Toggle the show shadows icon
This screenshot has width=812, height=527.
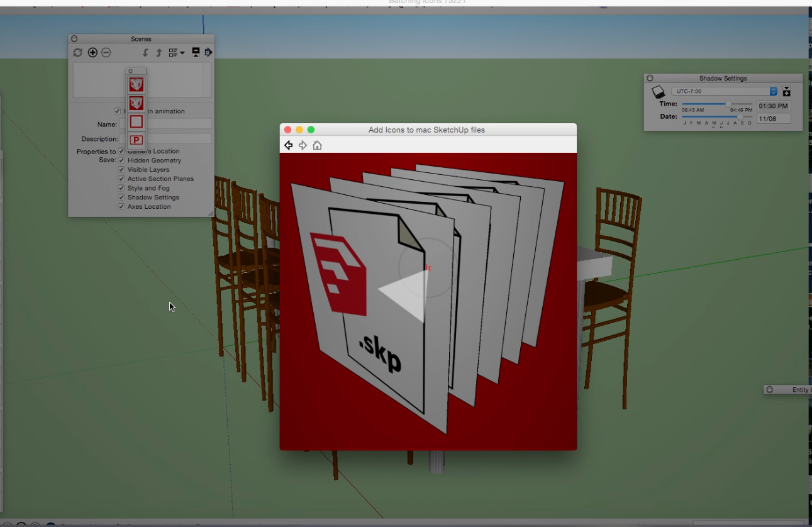click(658, 92)
